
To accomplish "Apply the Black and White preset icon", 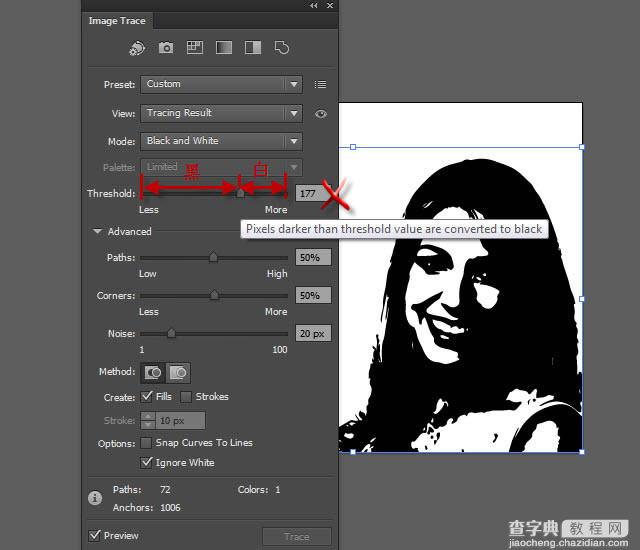I will click(253, 48).
